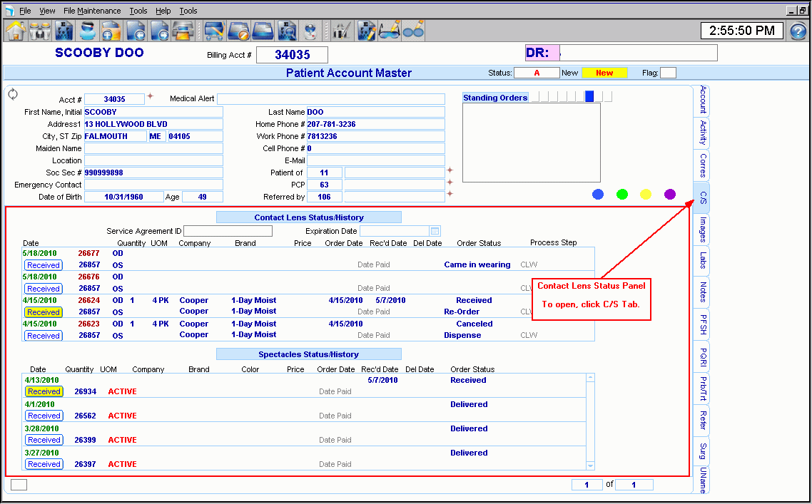
Task: Open the binoculars search tool
Action: [40, 31]
